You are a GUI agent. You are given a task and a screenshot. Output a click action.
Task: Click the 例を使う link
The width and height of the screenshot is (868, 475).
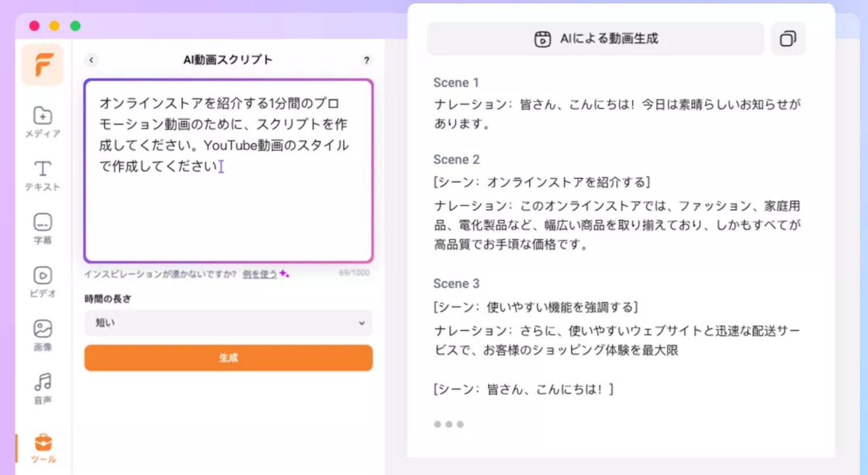pos(259,274)
